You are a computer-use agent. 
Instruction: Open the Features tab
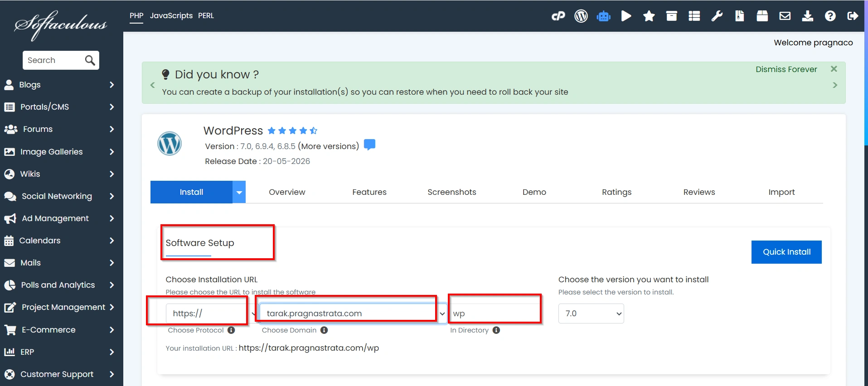(369, 192)
